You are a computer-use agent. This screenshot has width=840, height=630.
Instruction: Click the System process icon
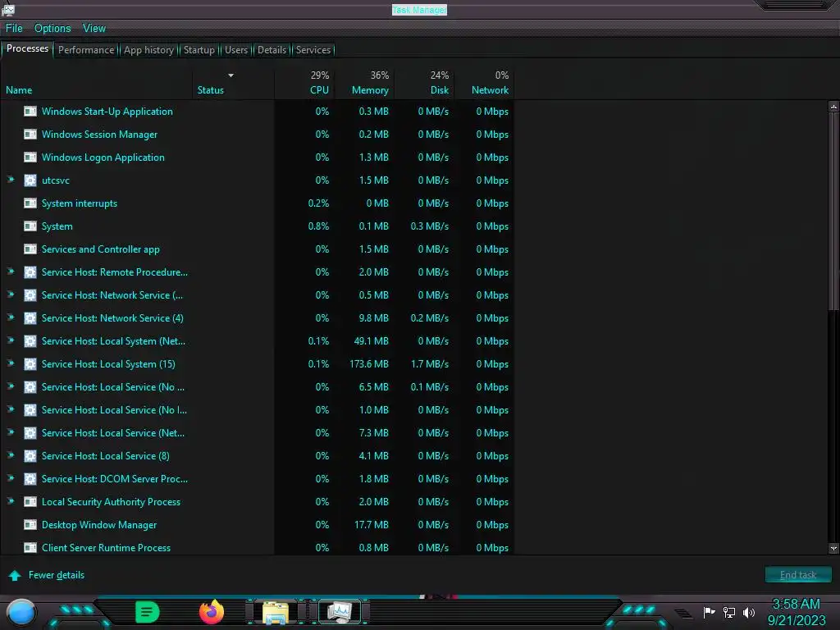coord(30,226)
